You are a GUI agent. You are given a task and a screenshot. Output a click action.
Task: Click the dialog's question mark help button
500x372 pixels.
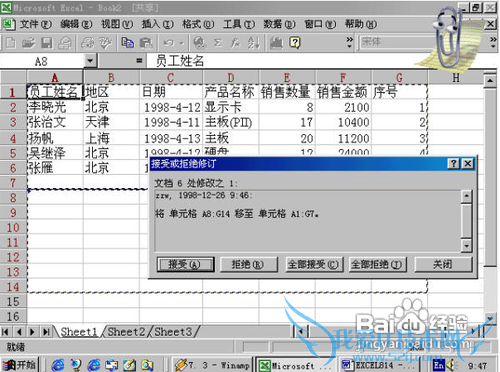tap(453, 164)
